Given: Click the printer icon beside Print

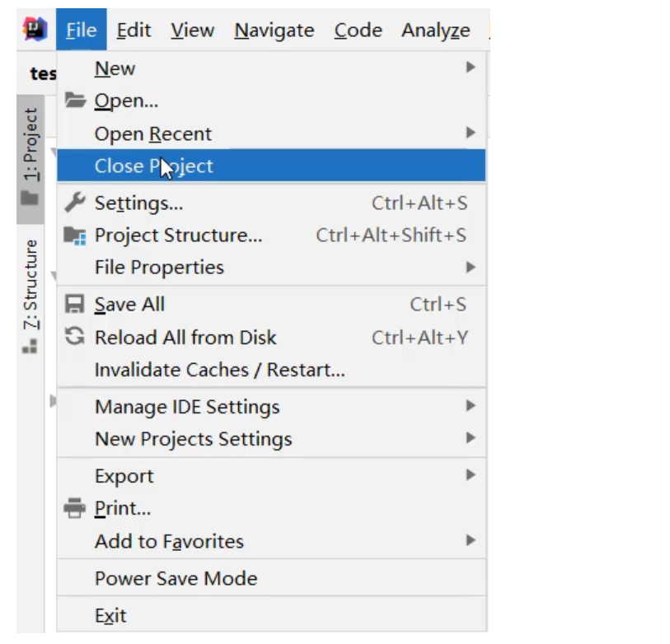Looking at the screenshot, I should coord(75,509).
